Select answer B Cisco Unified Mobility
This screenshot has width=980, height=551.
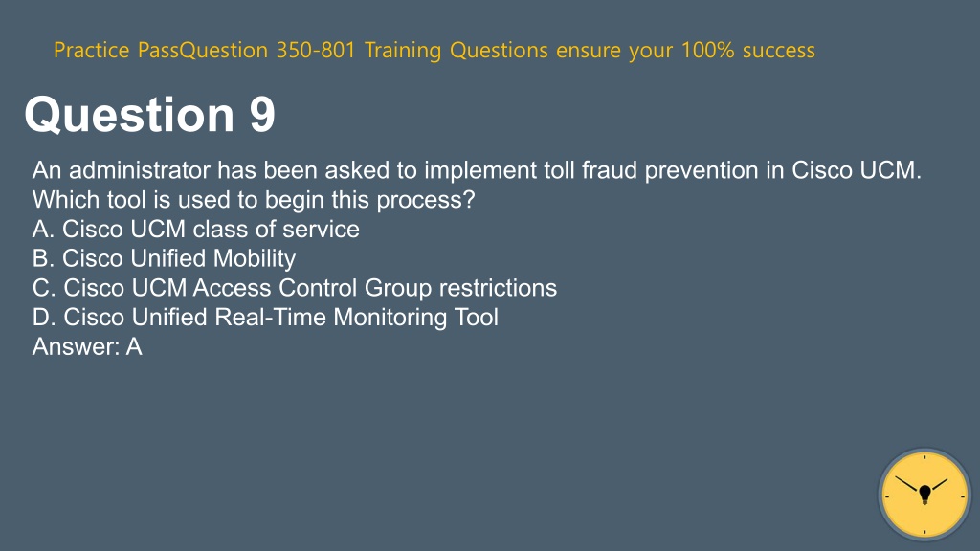click(x=164, y=258)
